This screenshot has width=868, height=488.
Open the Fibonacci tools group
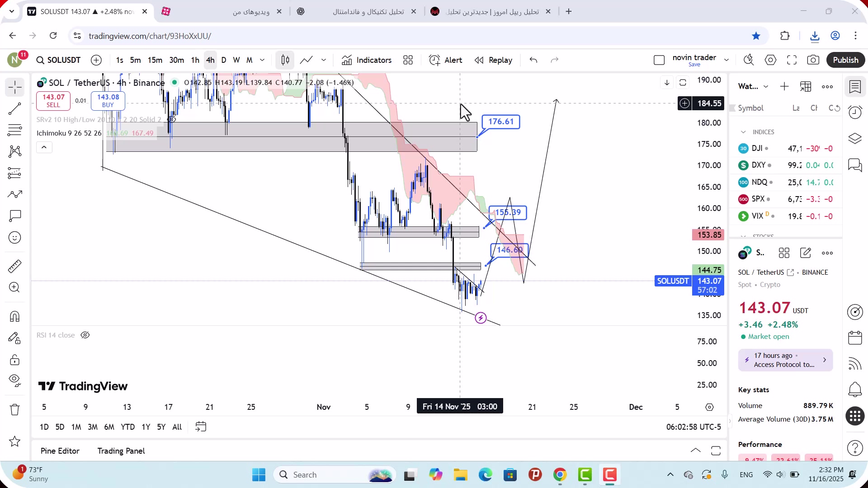coord(15,130)
